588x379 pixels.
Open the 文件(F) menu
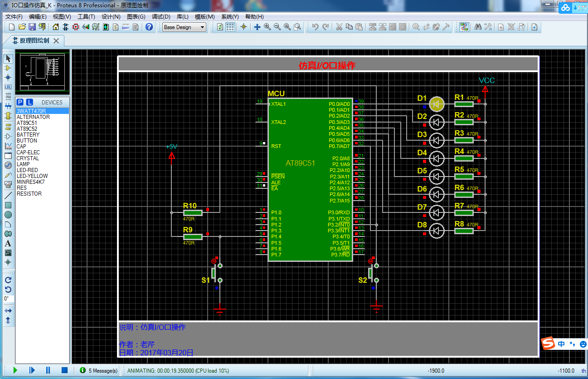coord(14,16)
